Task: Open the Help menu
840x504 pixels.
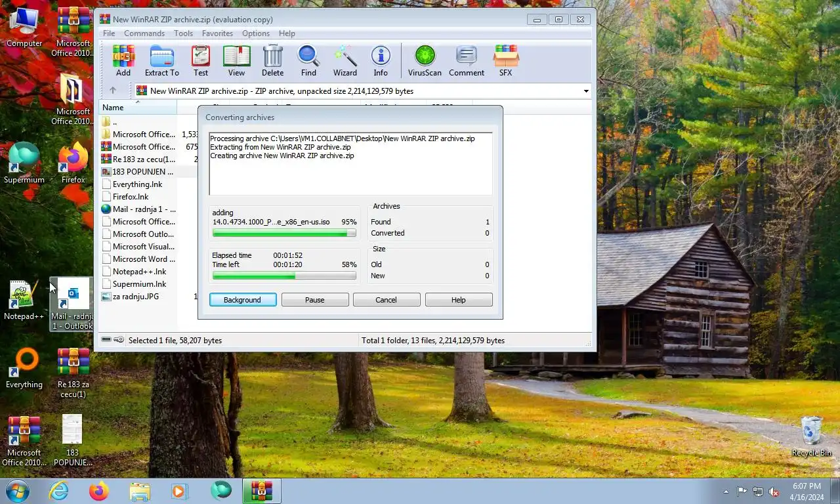Action: (x=287, y=33)
